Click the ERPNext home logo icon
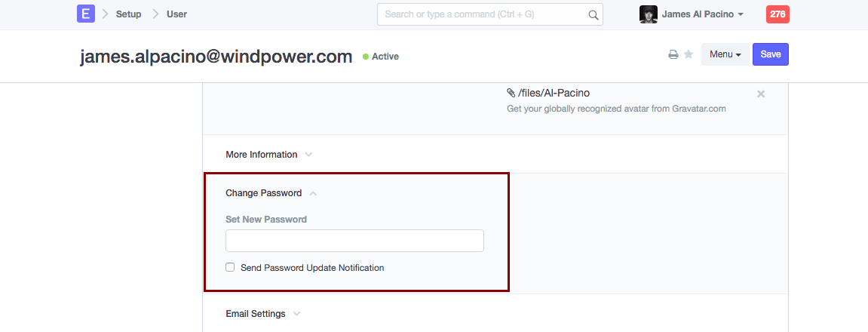The image size is (868, 332). pos(86,14)
